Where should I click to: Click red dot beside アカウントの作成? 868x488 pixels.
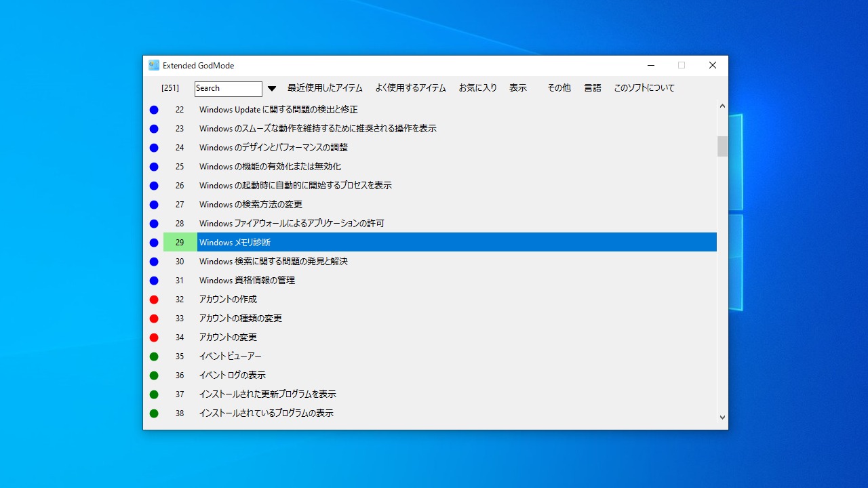[x=154, y=300]
